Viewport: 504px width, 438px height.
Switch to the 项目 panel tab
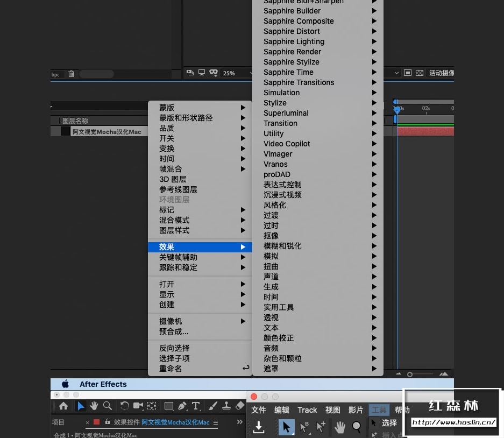coord(58,422)
